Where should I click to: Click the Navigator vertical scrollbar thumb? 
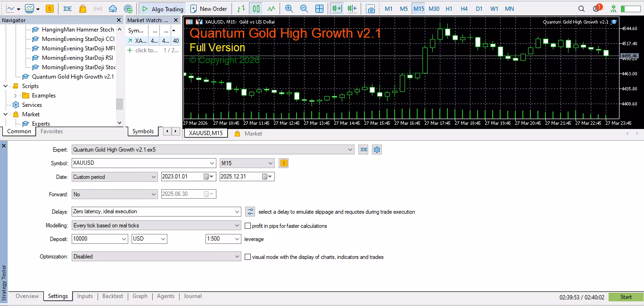point(120,104)
